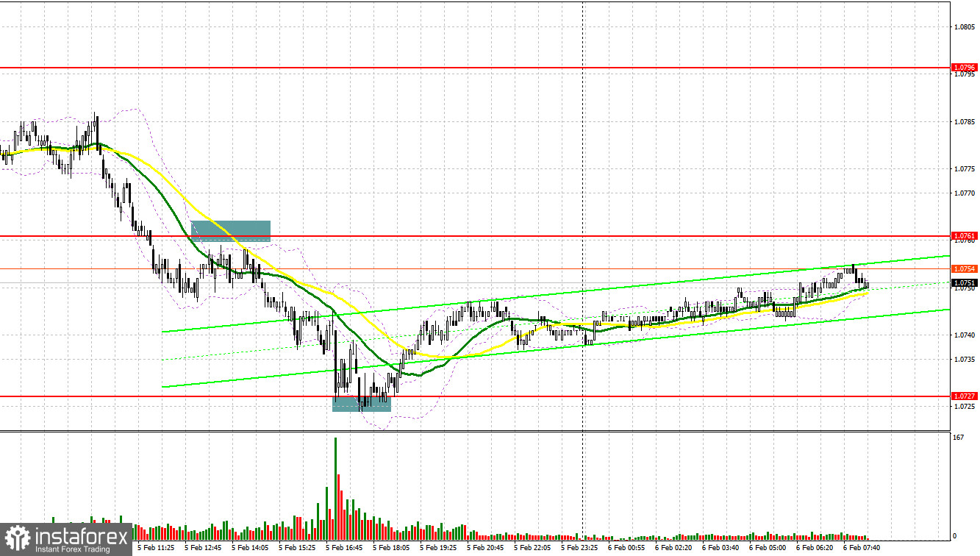Click the red 1.0761 level price label
The height and width of the screenshot is (556, 980).
(964, 237)
